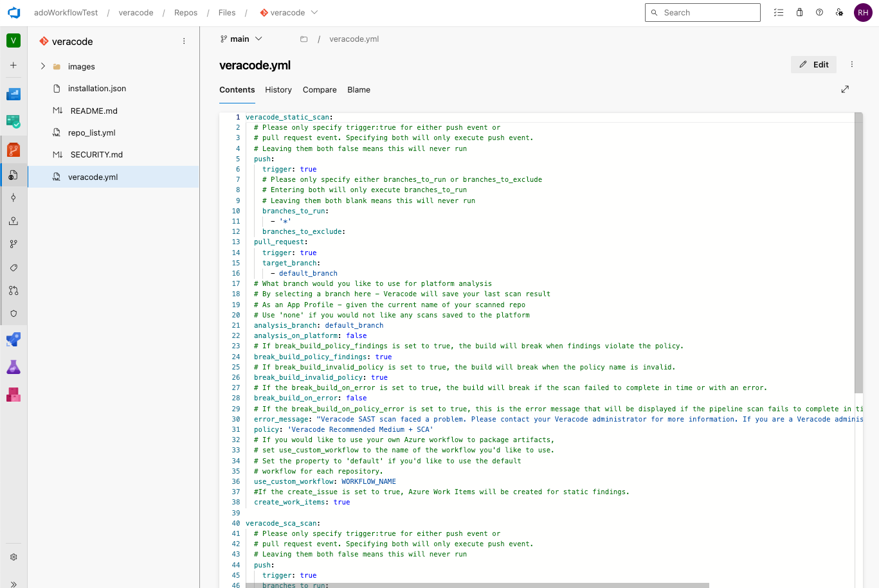Open the Azure DevOps home logo

point(14,13)
